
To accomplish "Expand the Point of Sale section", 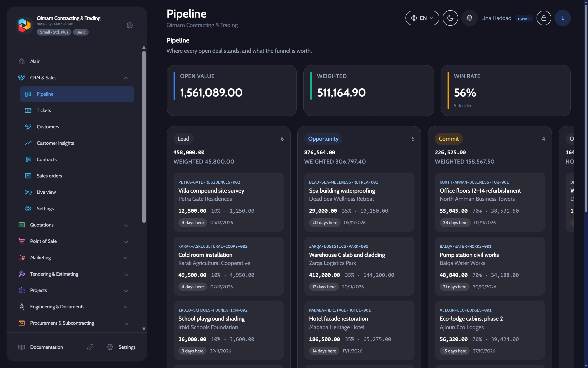I will (126, 241).
